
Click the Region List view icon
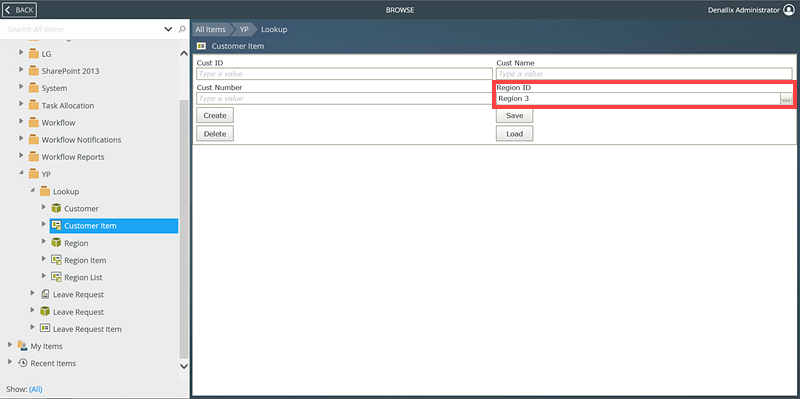(x=56, y=277)
